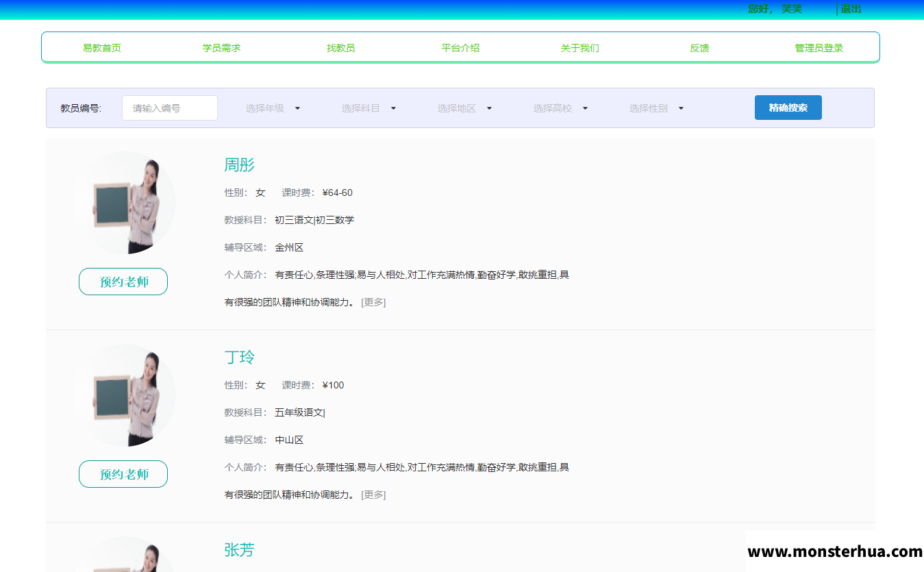Click subject text 五年级语文|

click(300, 412)
